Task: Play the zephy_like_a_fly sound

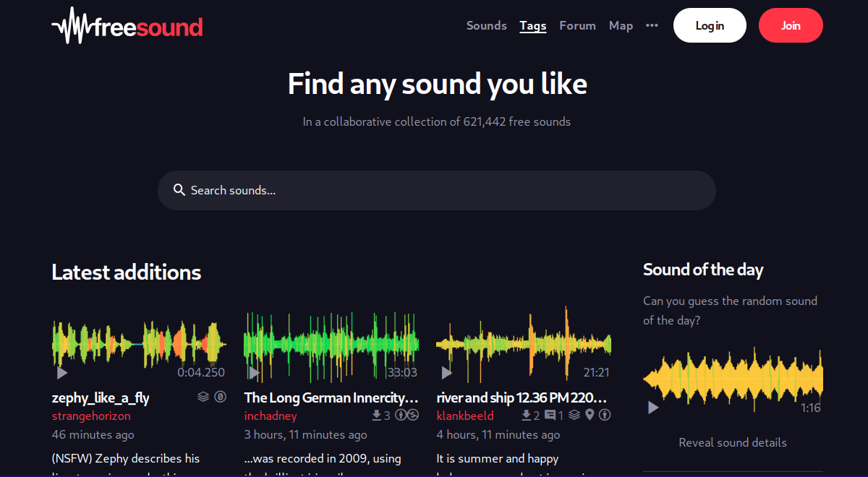Action: click(x=61, y=373)
